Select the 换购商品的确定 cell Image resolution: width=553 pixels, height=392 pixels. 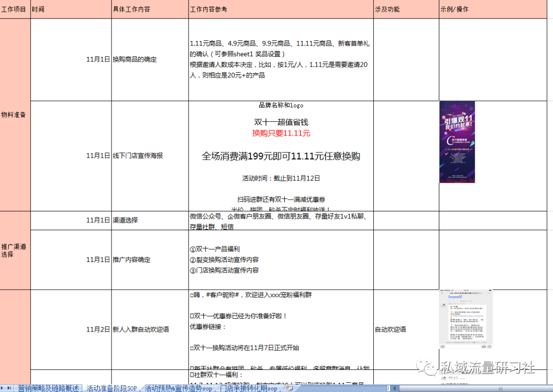(150, 59)
